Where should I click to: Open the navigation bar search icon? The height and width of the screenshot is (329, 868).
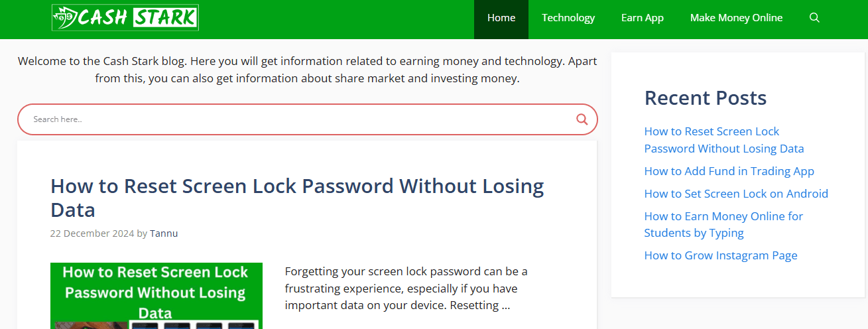[814, 18]
